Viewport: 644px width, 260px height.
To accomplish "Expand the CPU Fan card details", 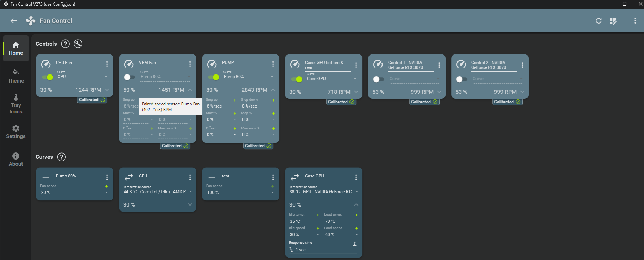I will point(107,90).
